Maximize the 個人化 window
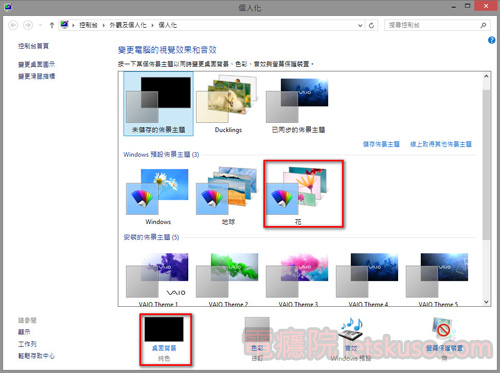500x373 pixels. tap(468, 6)
